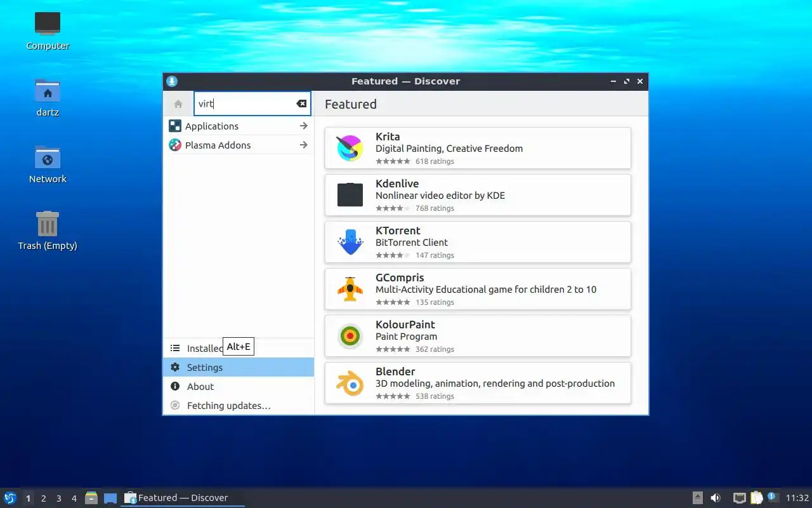Click the Applications category icon
This screenshot has height=508, width=812.
coord(175,126)
